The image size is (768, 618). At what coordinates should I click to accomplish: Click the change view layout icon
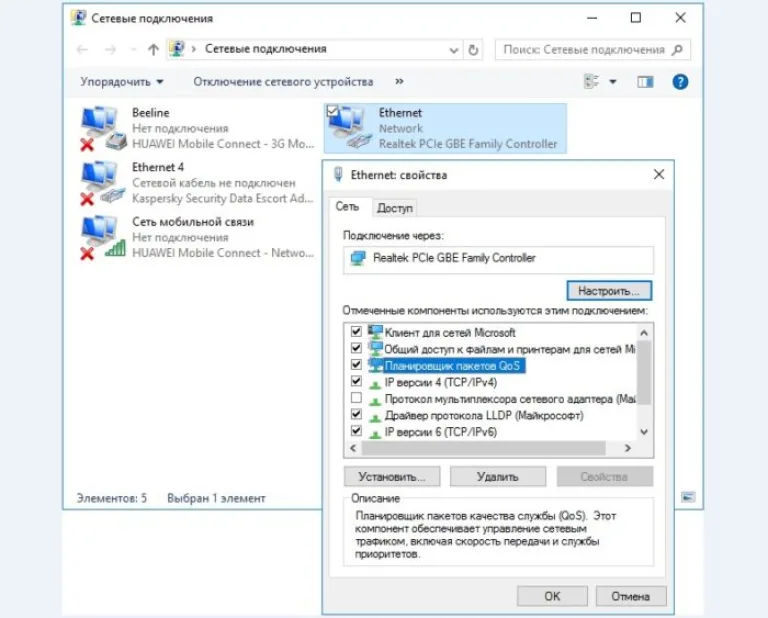pyautogui.click(x=592, y=81)
